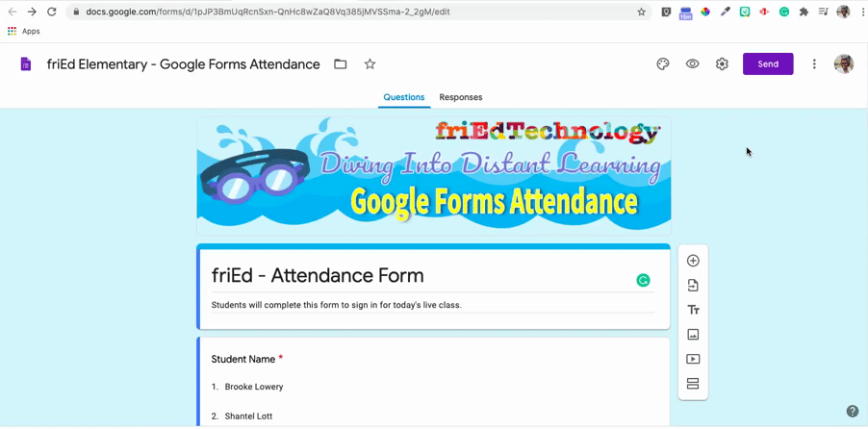Viewport: 868px width, 429px height.
Task: Open form Settings gear
Action: [x=722, y=64]
